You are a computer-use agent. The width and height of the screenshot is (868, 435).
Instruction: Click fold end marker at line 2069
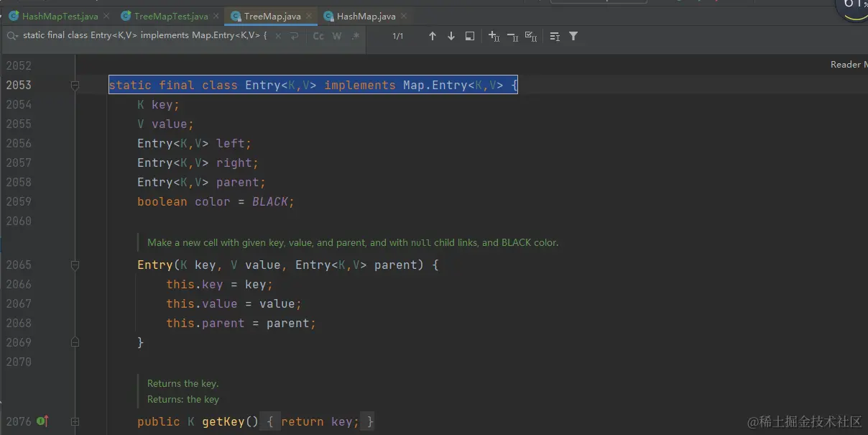75,342
